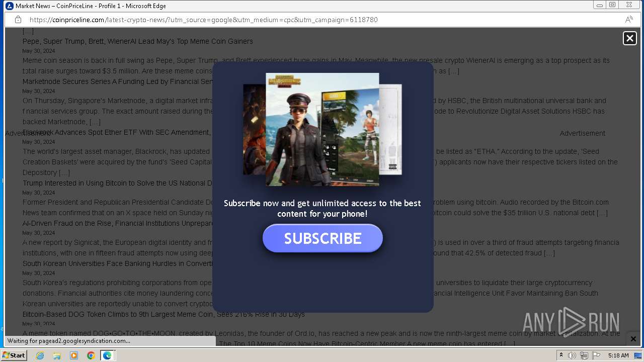Click the URL address field
This screenshot has height=362, width=644.
(203, 20)
